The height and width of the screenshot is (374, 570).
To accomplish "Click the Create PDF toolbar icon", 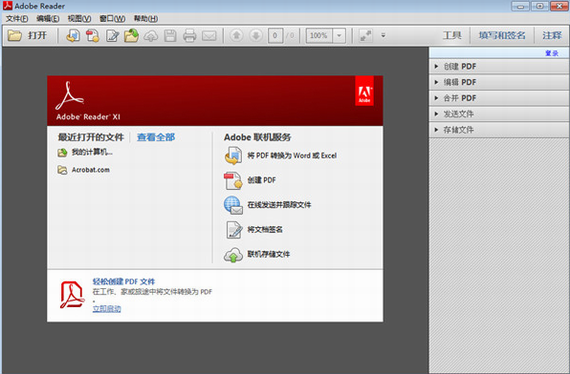I will tap(92, 36).
